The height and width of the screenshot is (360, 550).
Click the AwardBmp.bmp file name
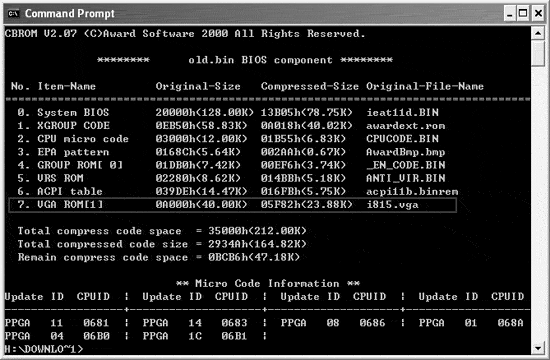[405, 152]
